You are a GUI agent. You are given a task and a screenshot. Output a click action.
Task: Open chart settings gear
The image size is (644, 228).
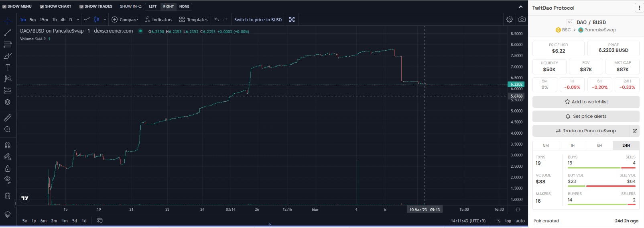510,19
